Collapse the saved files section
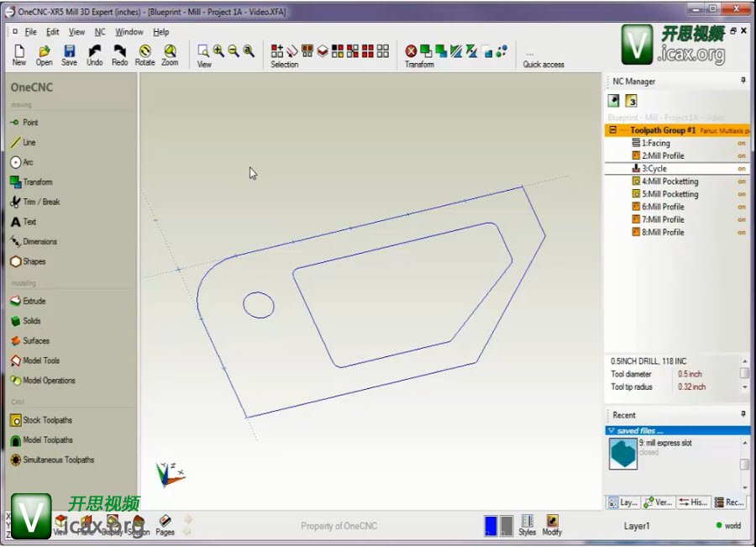756x547 pixels. tap(612, 431)
